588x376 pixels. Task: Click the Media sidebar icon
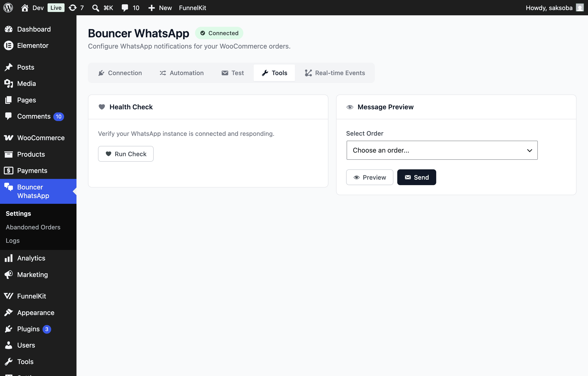click(9, 83)
